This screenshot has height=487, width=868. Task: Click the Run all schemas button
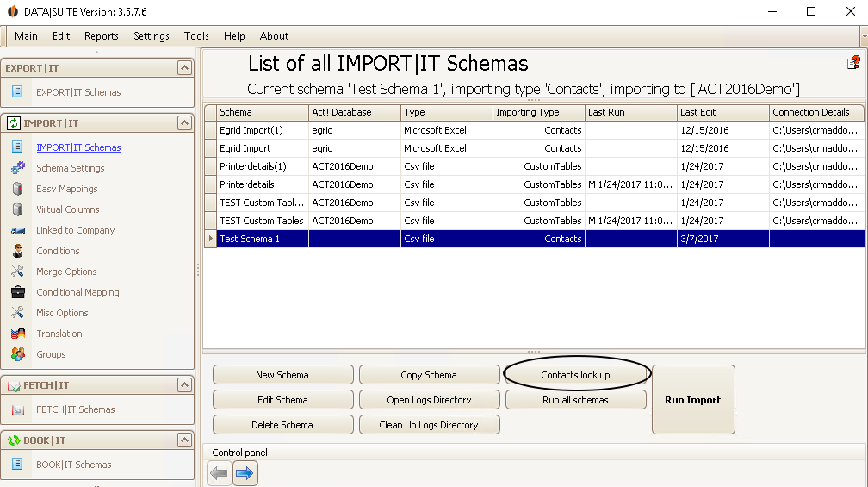pos(576,399)
